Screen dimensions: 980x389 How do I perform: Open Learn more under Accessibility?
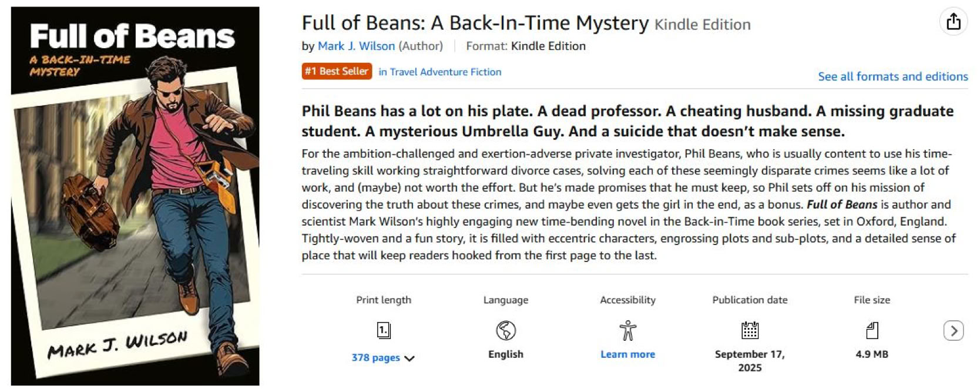point(627,354)
